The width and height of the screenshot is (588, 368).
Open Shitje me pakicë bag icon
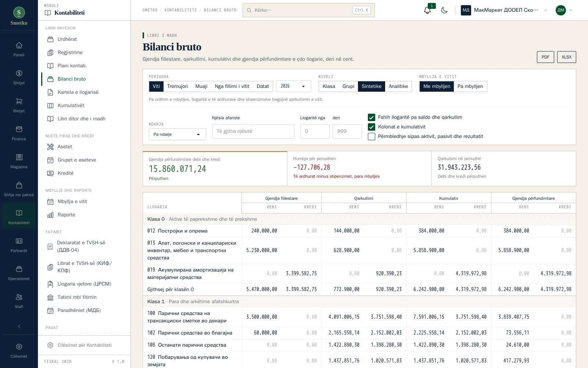click(x=19, y=185)
